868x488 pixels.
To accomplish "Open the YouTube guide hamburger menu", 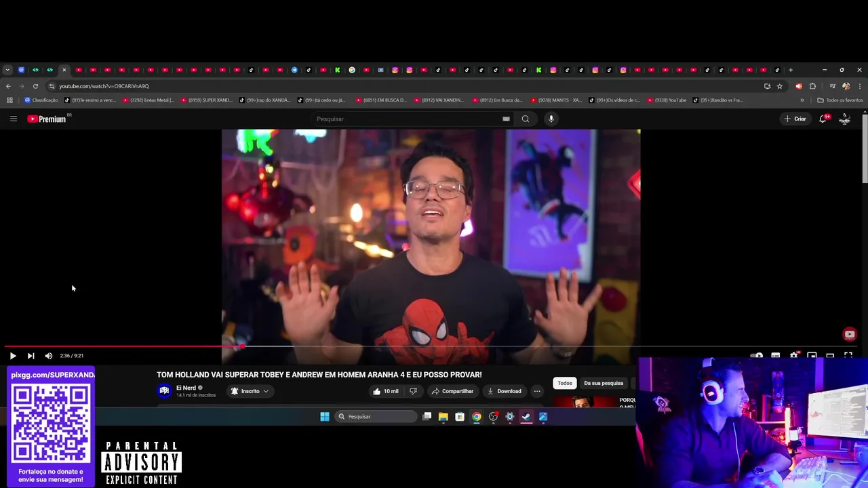I will pos(13,119).
